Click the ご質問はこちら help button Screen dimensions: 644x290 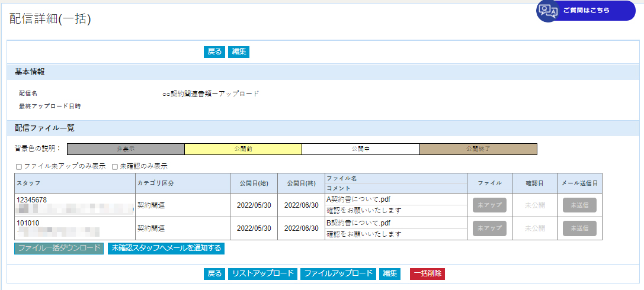(586, 11)
